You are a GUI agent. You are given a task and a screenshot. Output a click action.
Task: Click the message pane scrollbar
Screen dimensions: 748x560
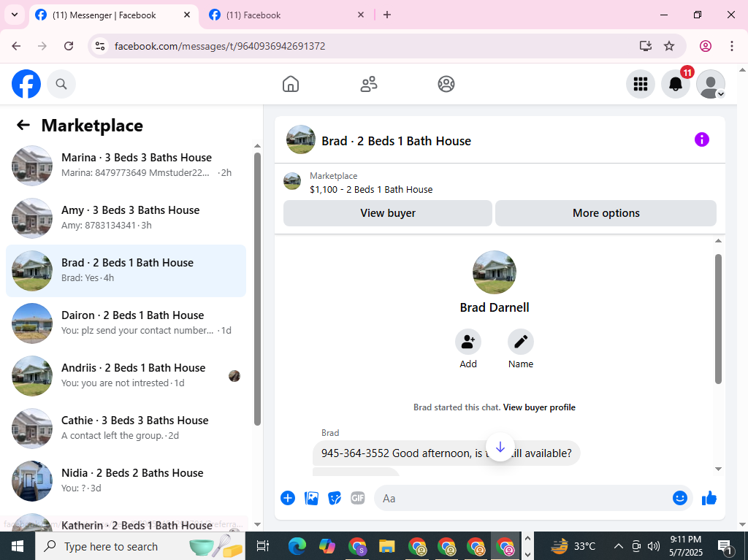coord(719,318)
